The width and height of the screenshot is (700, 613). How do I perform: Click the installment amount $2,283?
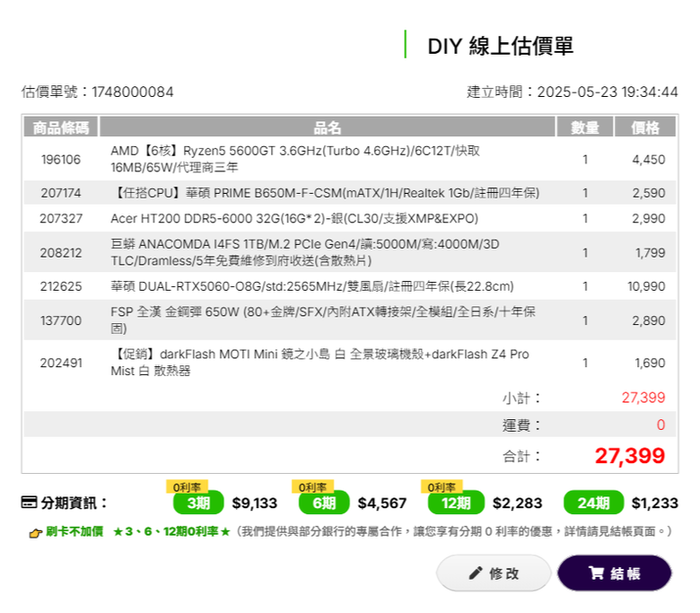(x=517, y=504)
